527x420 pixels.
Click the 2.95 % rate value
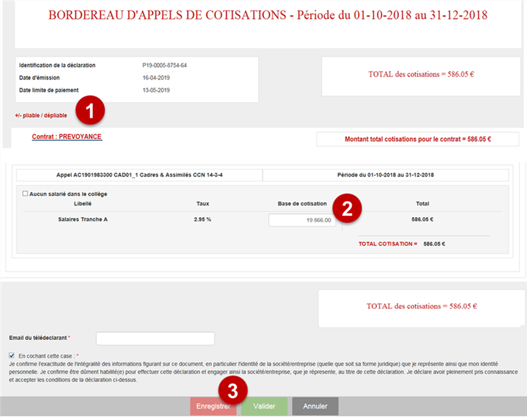point(202,220)
